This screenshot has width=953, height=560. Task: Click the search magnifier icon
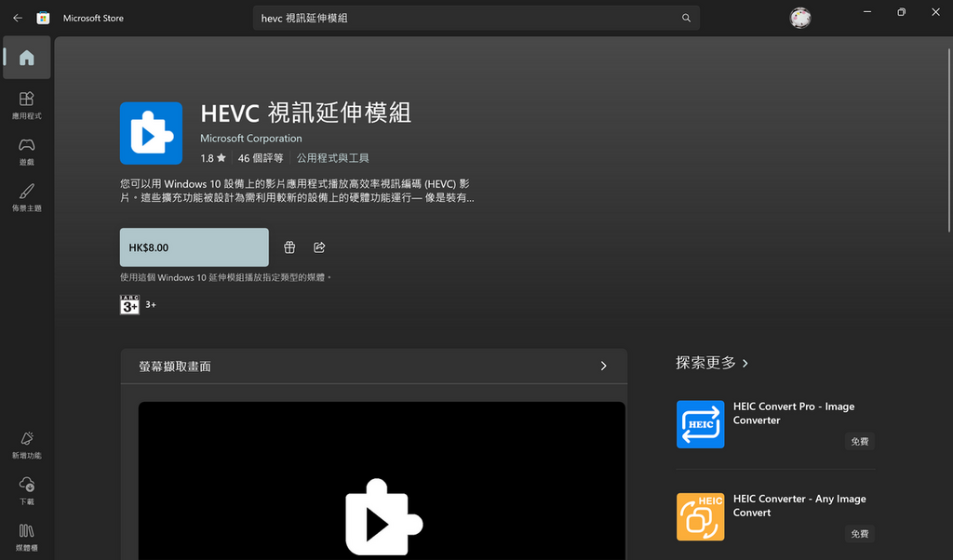click(686, 19)
